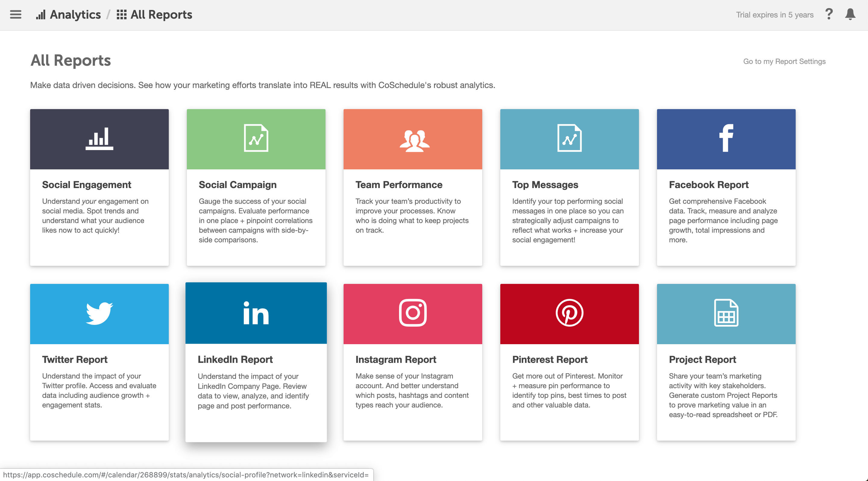868x481 pixels.
Task: Open the Instagram Report title
Action: (x=396, y=360)
